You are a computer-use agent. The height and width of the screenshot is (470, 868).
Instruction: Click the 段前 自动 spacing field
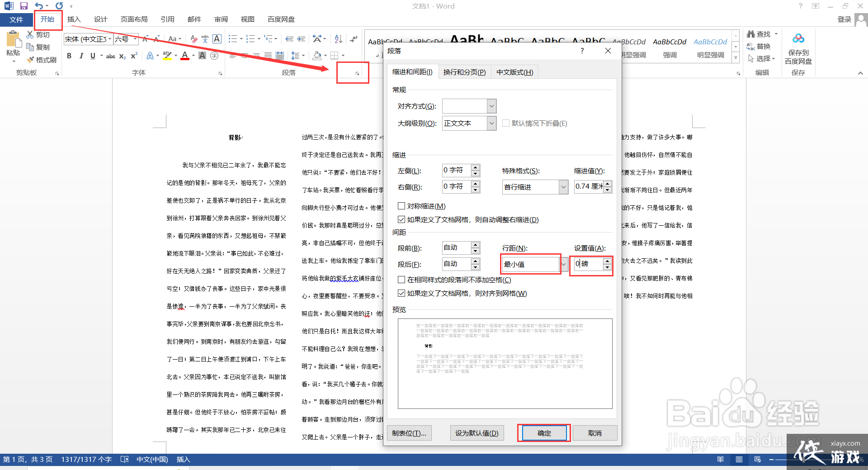point(457,247)
